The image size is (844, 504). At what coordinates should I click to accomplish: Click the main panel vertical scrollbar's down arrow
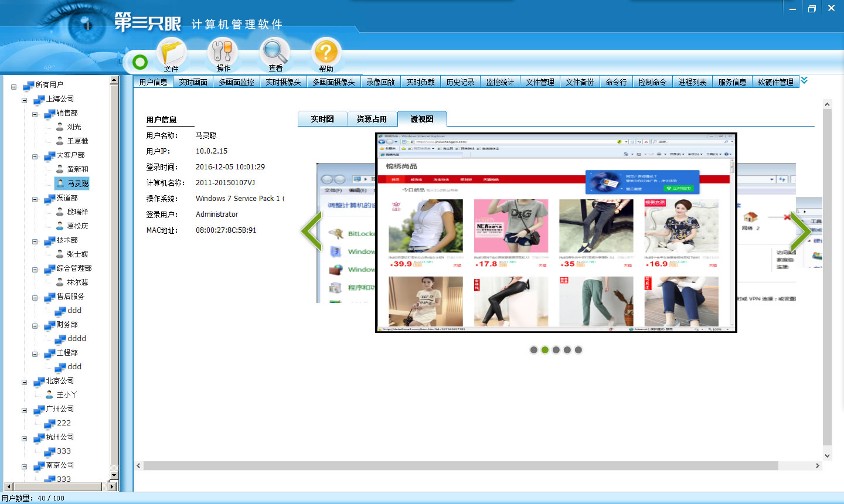pos(827,455)
